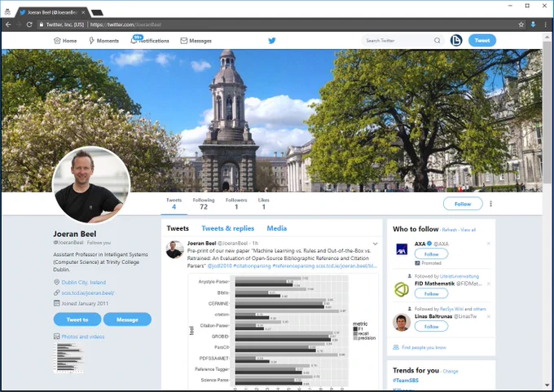Follow Joeran Beel's profile
The image size is (554, 392).
click(463, 204)
